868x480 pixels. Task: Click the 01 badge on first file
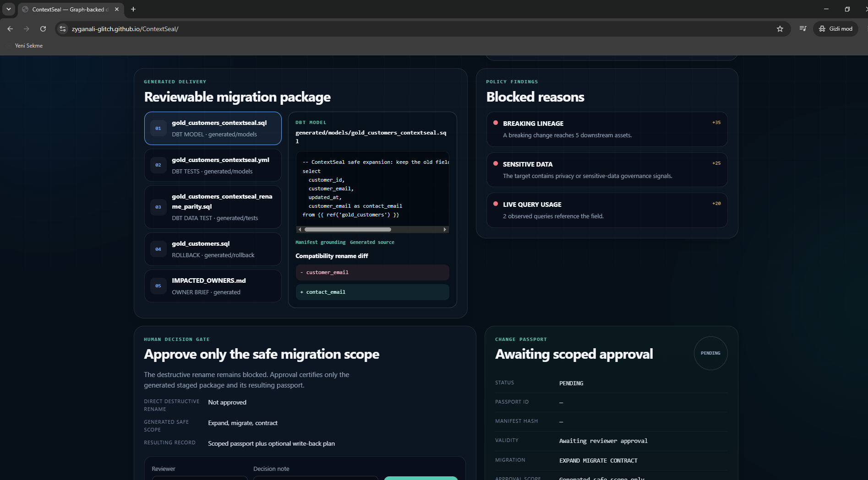click(x=158, y=129)
